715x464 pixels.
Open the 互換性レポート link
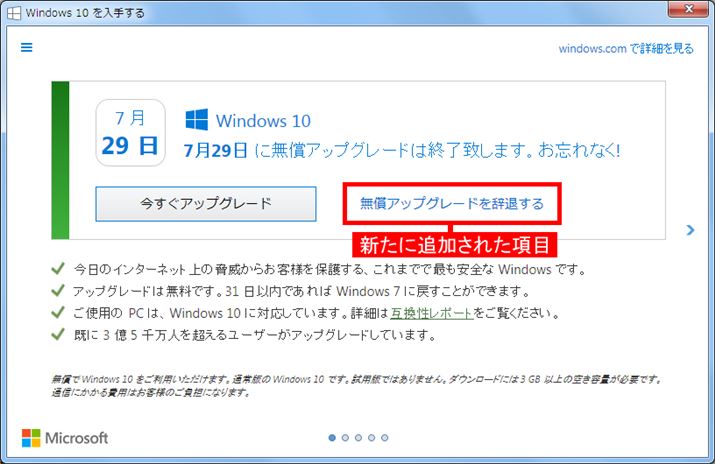pyautogui.click(x=432, y=313)
